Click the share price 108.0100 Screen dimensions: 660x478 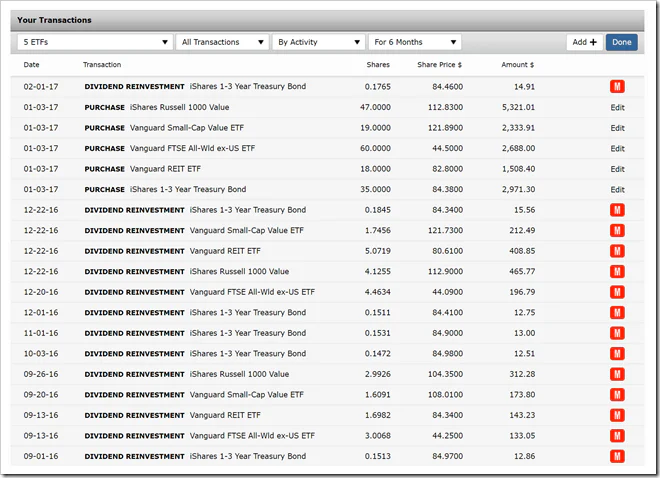(x=445, y=395)
